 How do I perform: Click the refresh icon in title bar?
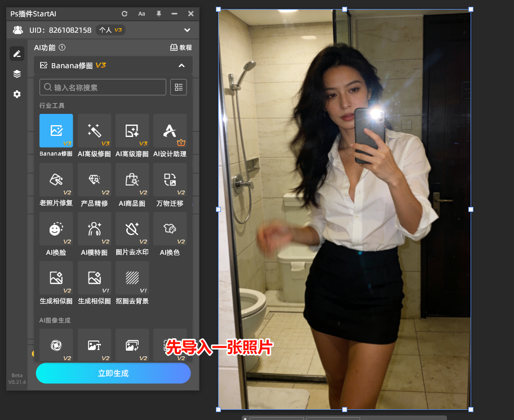tap(125, 14)
